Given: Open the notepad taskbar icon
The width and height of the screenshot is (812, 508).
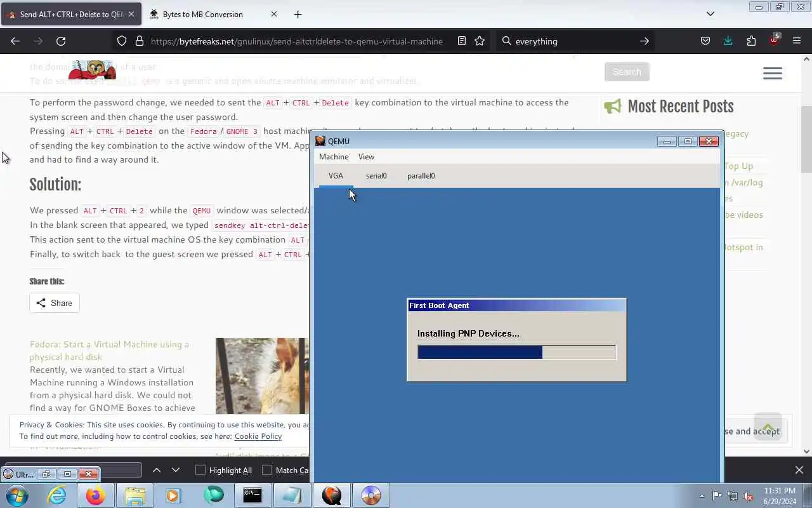Looking at the screenshot, I should [x=292, y=495].
